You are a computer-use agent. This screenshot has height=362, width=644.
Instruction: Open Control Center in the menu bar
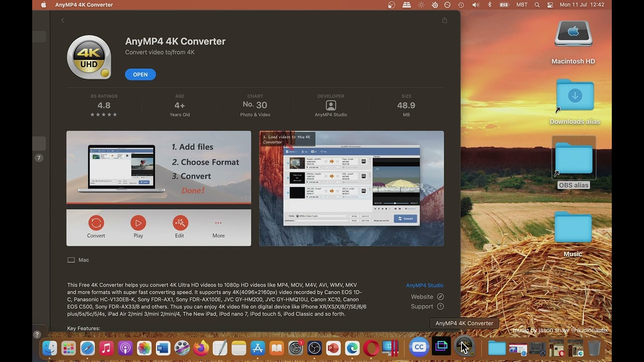550,5
